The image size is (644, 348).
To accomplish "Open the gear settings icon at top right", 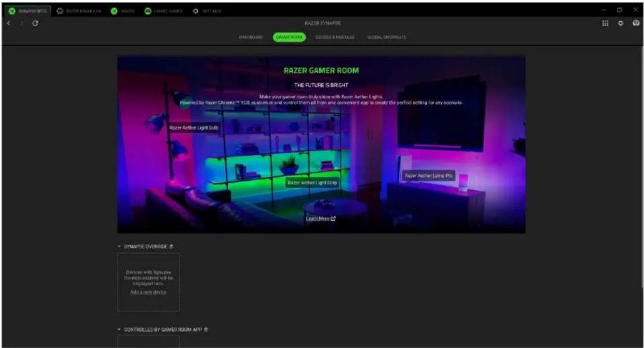I will coord(620,24).
